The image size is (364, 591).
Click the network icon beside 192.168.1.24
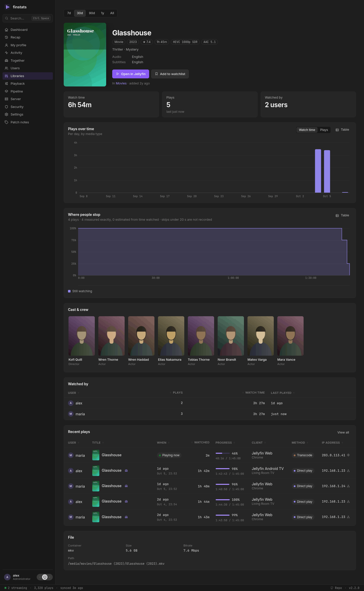[348, 486]
